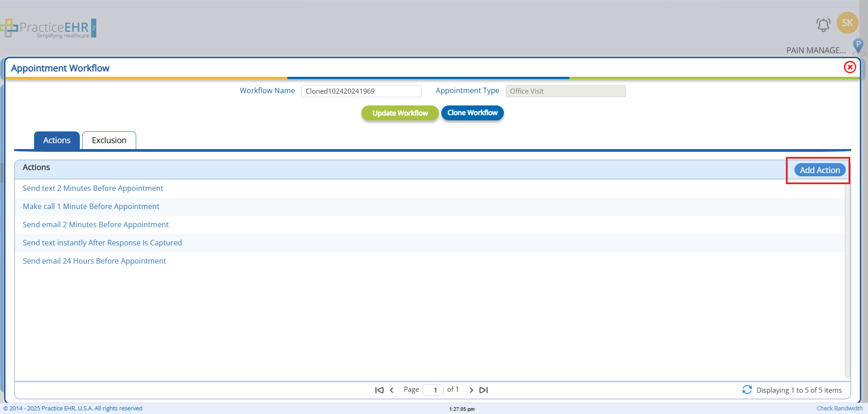The image size is (868, 414).
Task: Click the Add Action button
Action: [819, 170]
